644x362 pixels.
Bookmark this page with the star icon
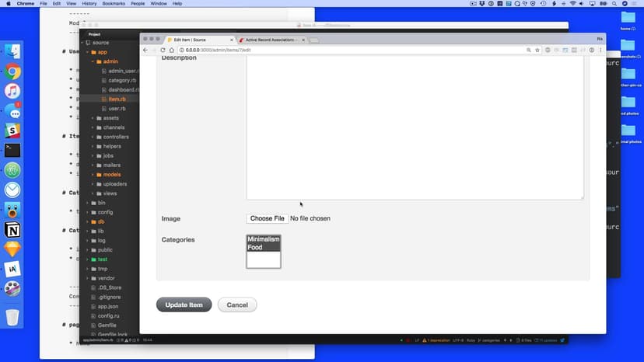(x=537, y=50)
